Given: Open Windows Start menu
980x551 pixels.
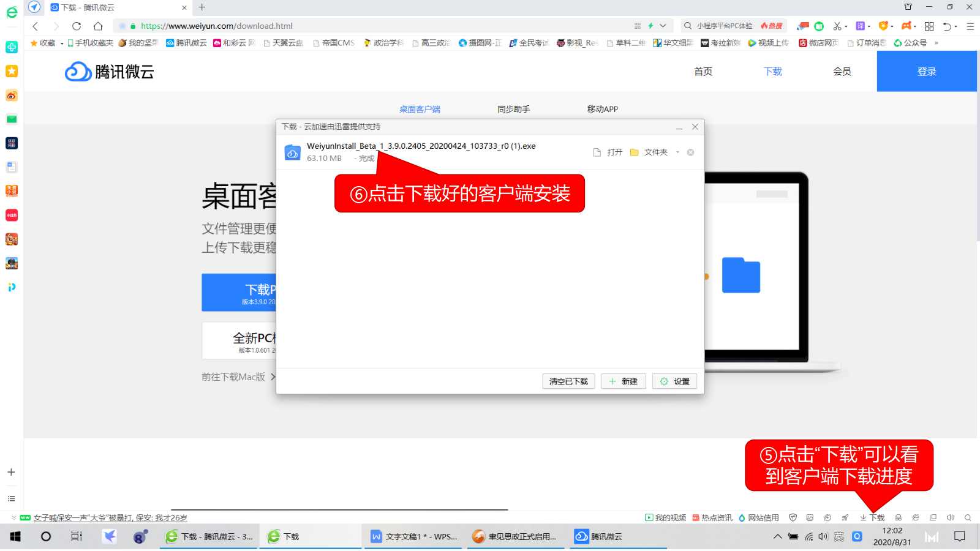Looking at the screenshot, I should (x=15, y=537).
